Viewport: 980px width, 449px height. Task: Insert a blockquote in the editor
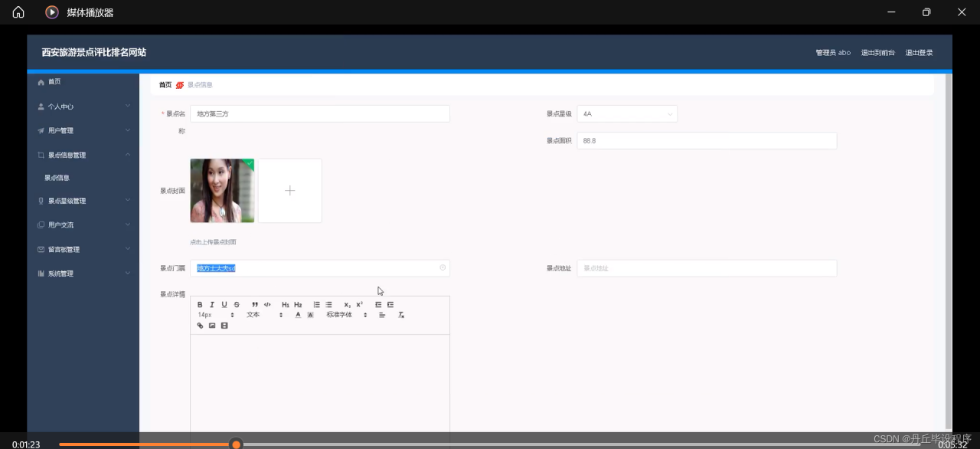(255, 305)
